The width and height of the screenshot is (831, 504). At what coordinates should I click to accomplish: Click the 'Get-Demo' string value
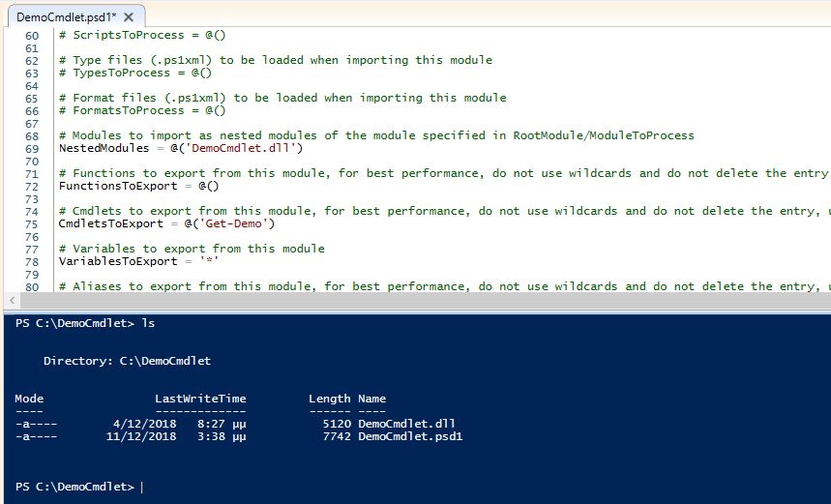[234, 223]
